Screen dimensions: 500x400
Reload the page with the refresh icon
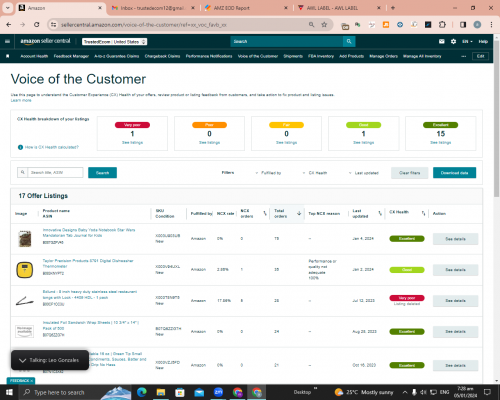point(37,25)
